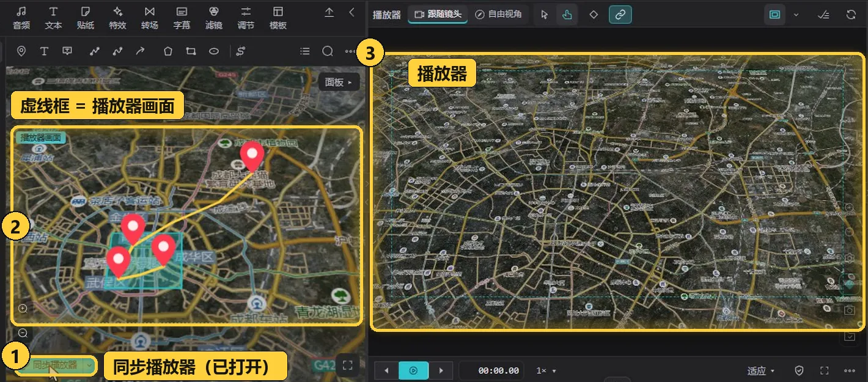The width and height of the screenshot is (868, 382).
Task: Step to the next frame
Action: (441, 370)
